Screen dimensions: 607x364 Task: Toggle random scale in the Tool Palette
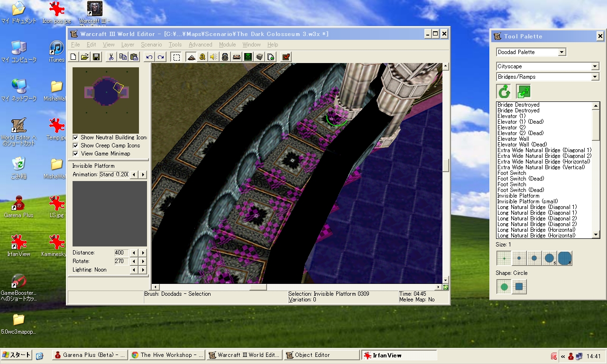pyautogui.click(x=524, y=91)
